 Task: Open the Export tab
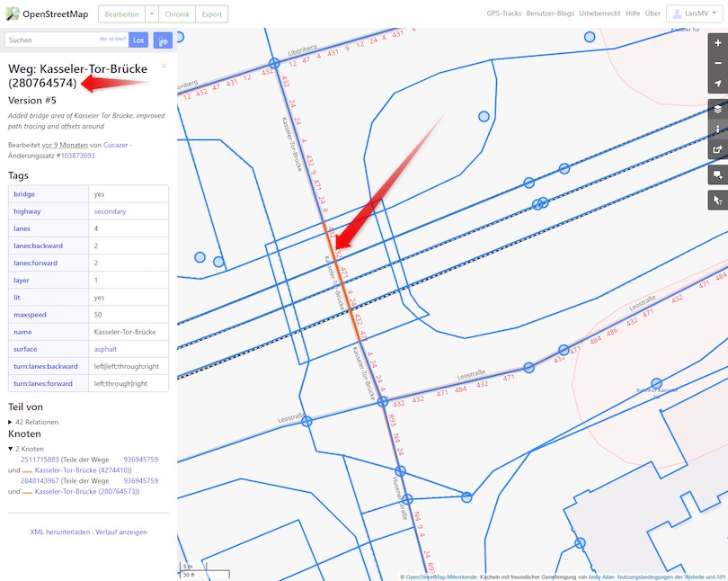[x=212, y=13]
